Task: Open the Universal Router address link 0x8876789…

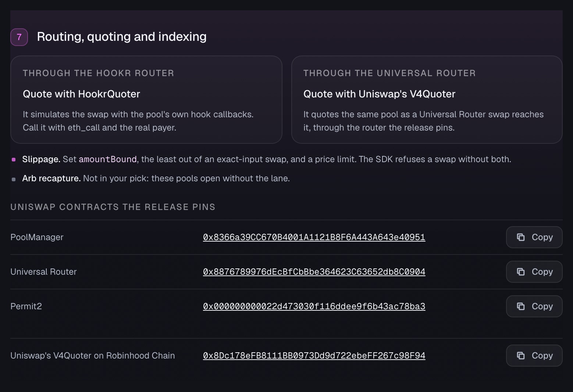Action: coord(314,272)
